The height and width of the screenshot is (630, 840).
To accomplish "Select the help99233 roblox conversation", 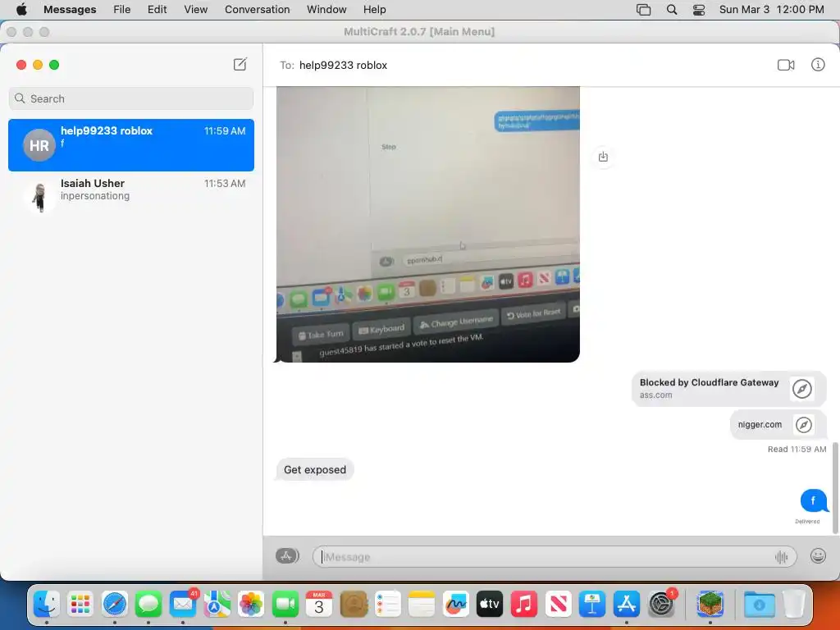I will click(131, 145).
